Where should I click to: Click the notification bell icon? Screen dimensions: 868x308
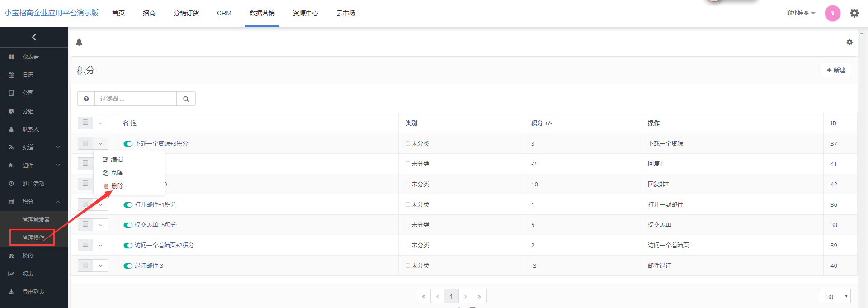point(79,43)
